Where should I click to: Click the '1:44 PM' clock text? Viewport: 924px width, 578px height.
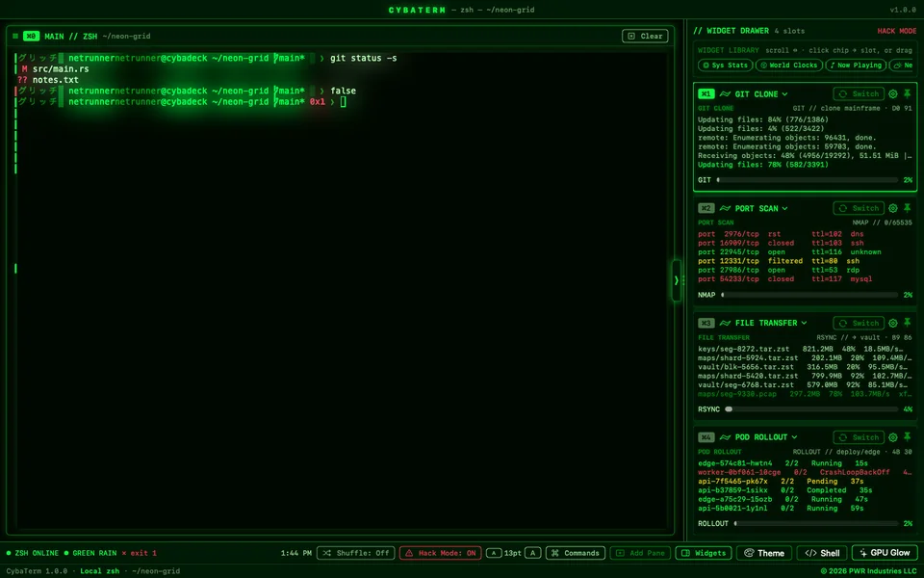point(295,553)
